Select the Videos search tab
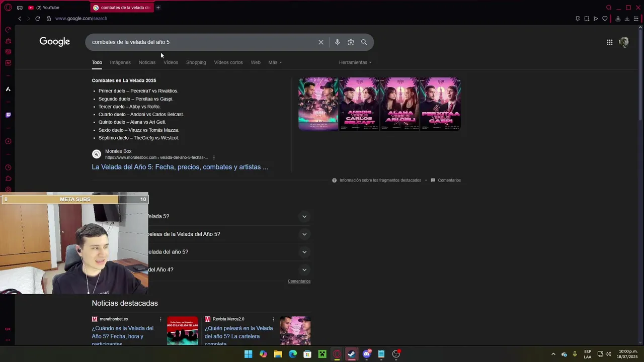This screenshot has width=644, height=362. pyautogui.click(x=171, y=62)
